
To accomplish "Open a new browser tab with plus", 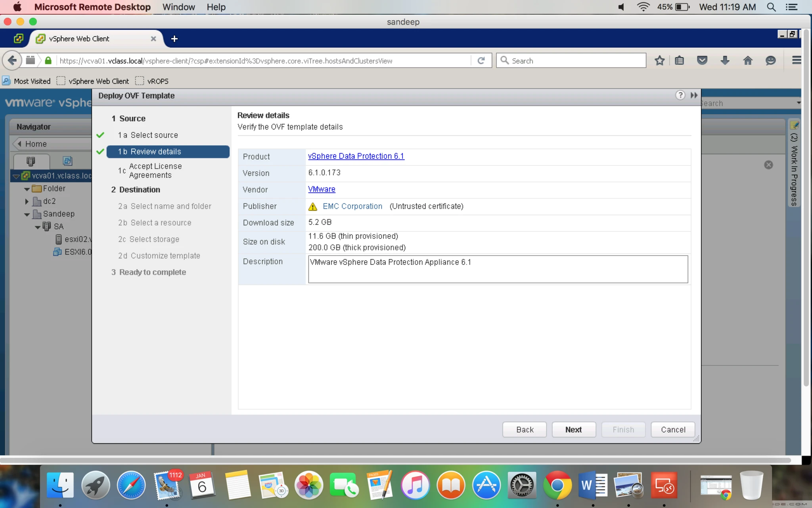I will coord(174,38).
